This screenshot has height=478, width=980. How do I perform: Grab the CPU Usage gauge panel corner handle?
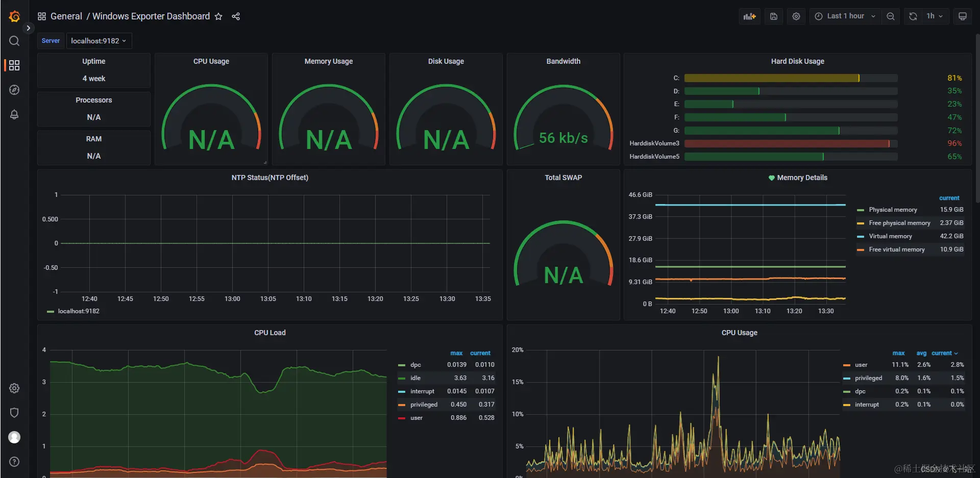coord(265,162)
